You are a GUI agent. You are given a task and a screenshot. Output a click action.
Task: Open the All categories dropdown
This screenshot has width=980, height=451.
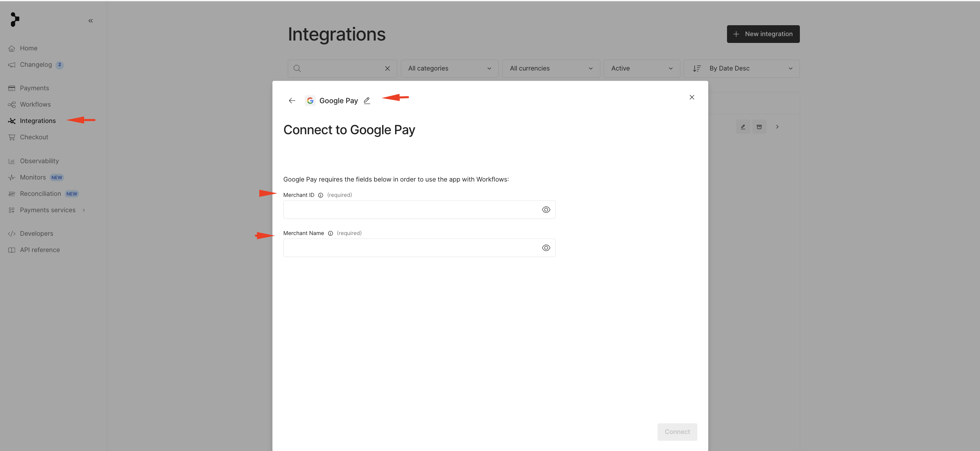click(x=450, y=68)
